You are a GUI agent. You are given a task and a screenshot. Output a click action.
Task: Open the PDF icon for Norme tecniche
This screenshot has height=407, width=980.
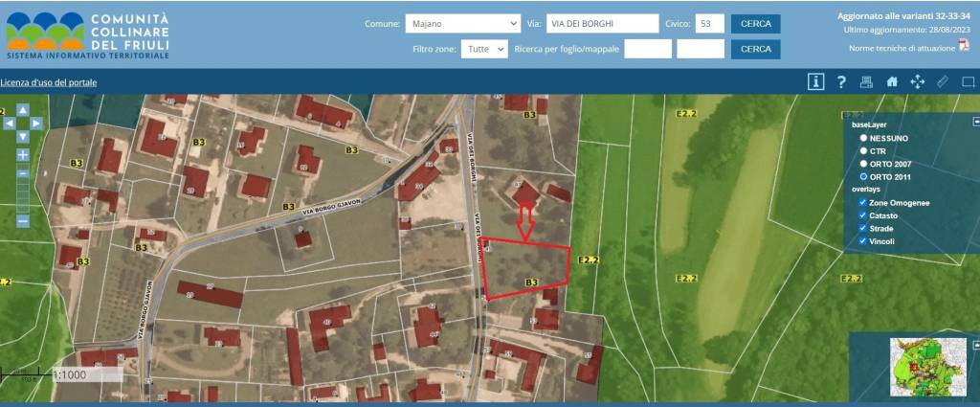click(x=964, y=46)
